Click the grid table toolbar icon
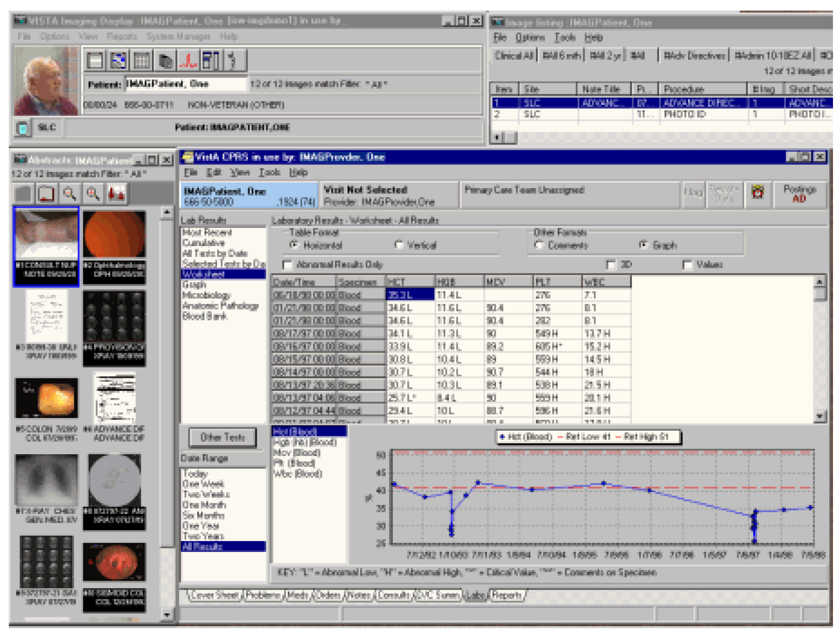 tap(142, 60)
